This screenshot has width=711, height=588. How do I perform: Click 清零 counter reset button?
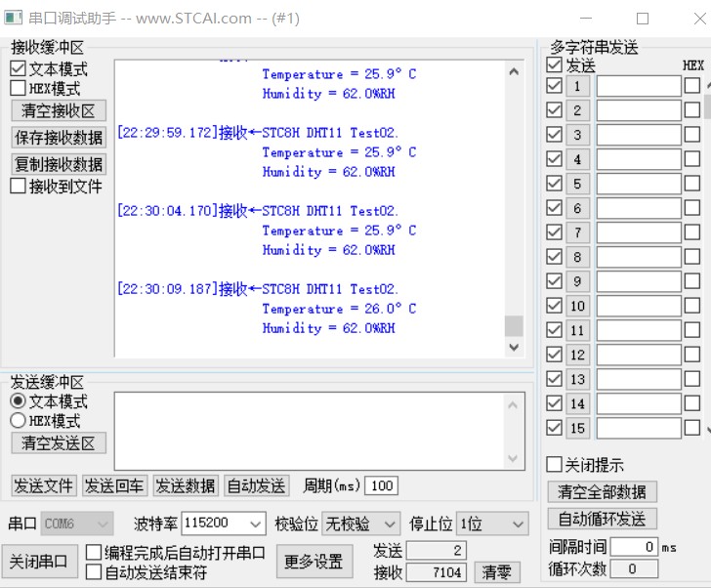[497, 572]
